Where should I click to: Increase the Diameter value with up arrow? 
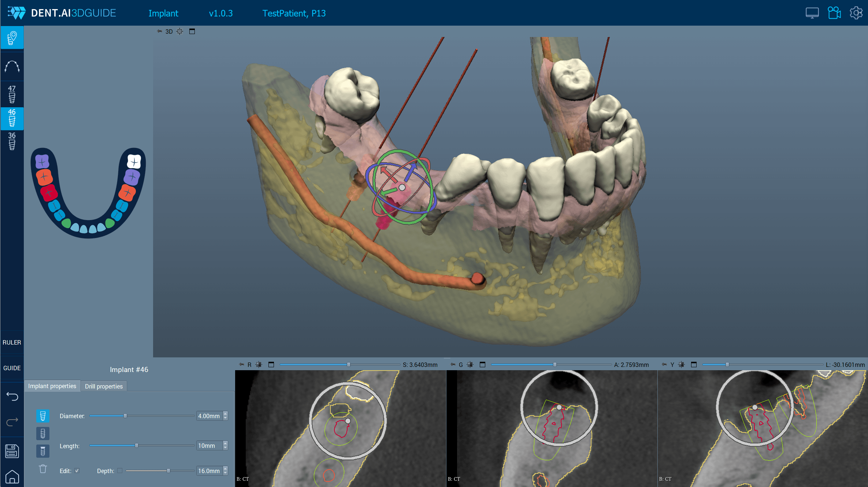point(226,414)
